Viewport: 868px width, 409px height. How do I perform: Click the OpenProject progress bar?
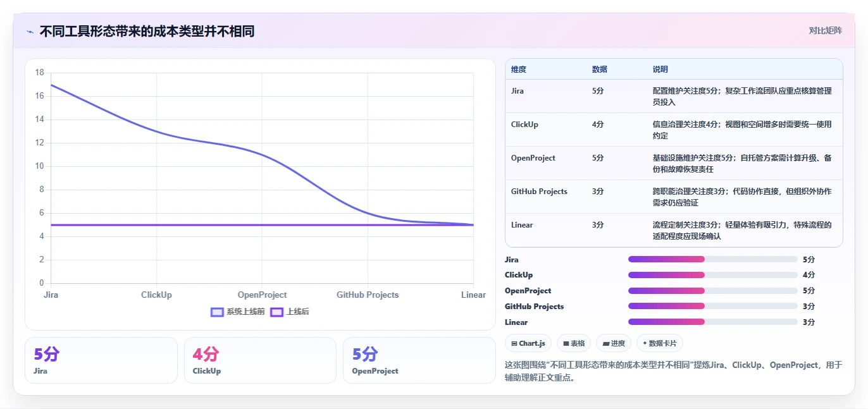click(713, 291)
